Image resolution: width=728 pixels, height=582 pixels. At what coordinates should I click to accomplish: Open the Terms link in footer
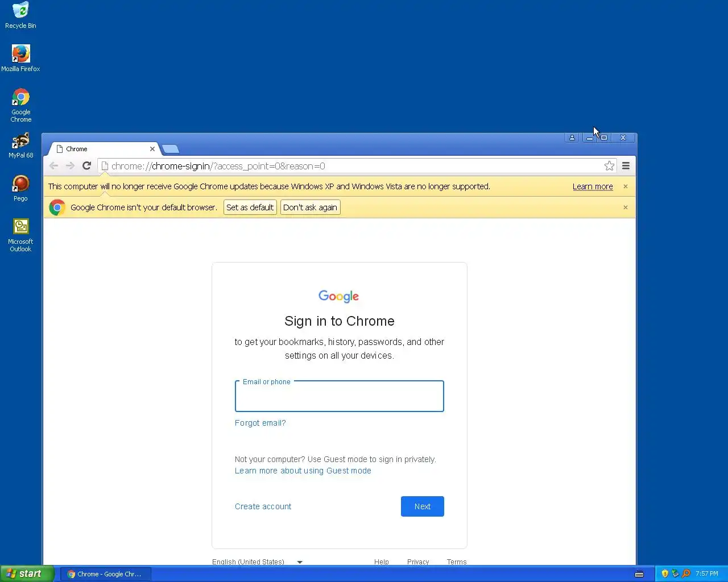point(457,562)
